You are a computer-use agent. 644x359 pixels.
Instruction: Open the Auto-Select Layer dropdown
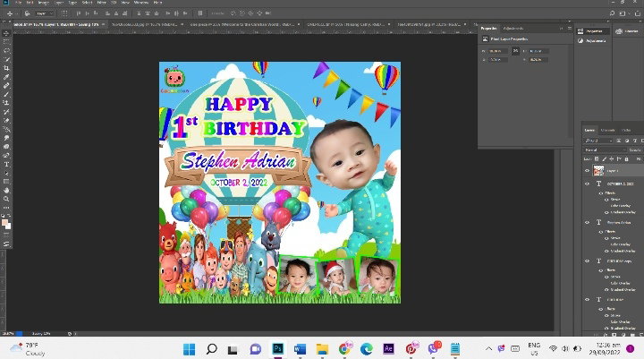point(44,13)
